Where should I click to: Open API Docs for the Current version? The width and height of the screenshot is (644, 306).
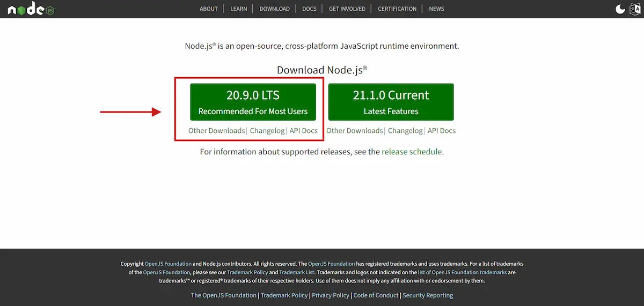[442, 130]
